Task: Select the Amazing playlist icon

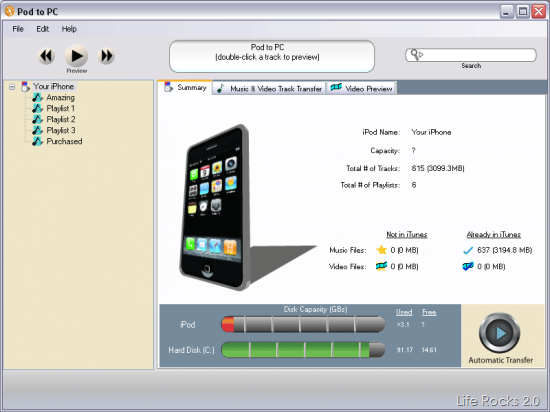Action: 37,97
